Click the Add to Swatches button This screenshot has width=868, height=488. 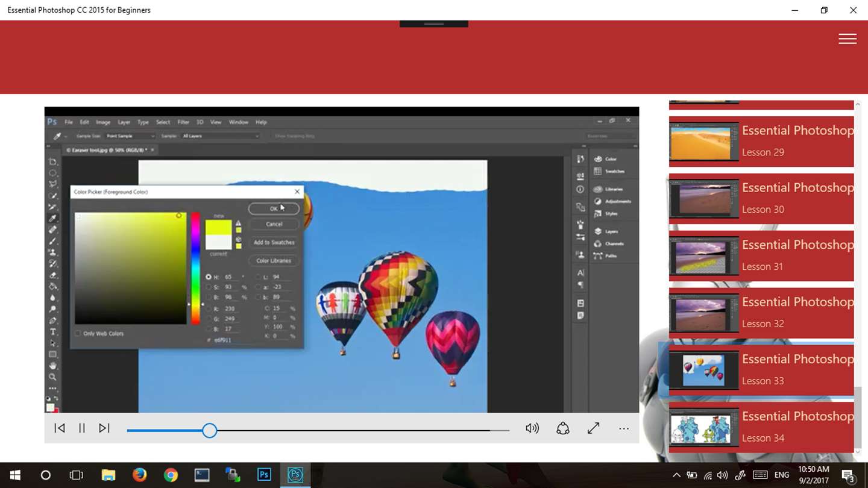pyautogui.click(x=274, y=242)
